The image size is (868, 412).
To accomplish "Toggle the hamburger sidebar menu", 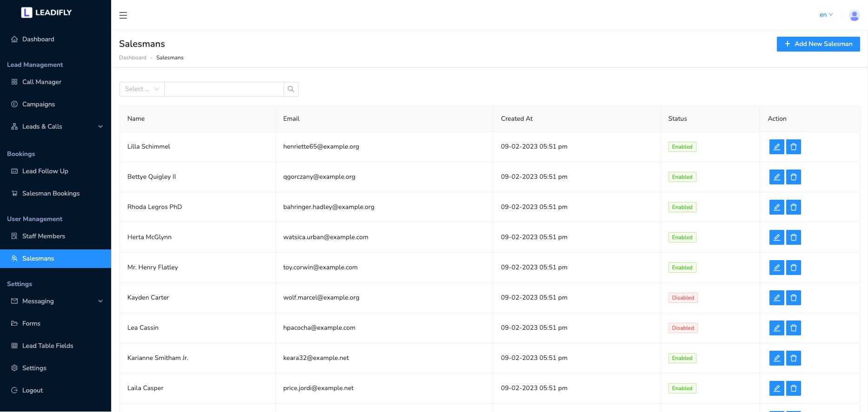I will tap(123, 15).
